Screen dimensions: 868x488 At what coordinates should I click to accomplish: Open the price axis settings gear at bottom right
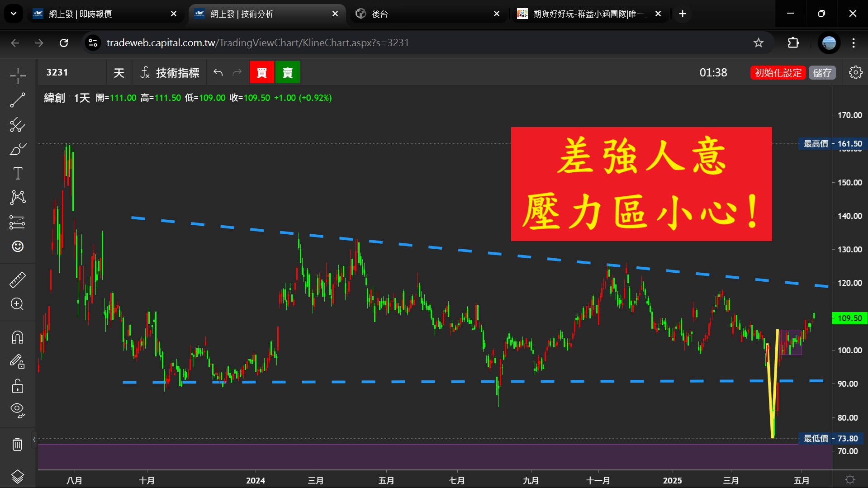click(x=850, y=479)
